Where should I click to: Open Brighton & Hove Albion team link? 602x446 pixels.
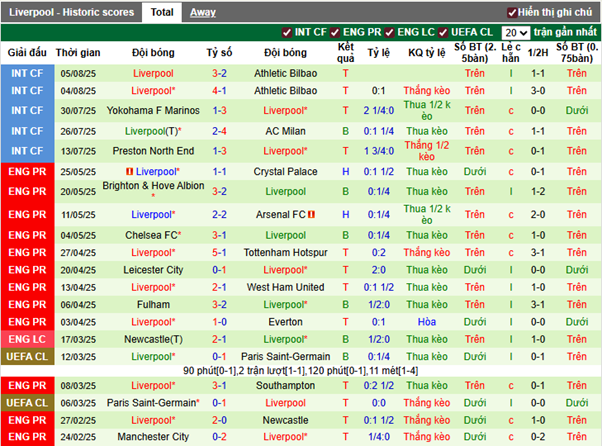pos(153,186)
